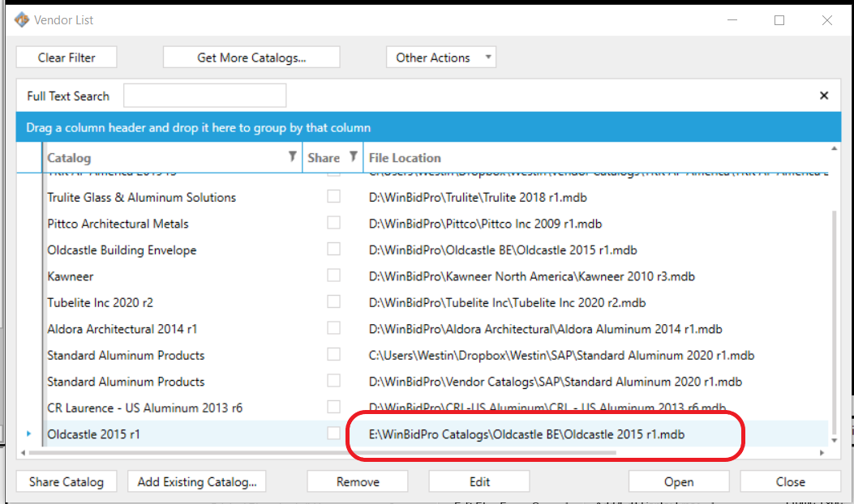Viewport: 854px width, 504px height.
Task: Check Share box for Tubelite Inc 2020 r2
Action: [x=334, y=301]
